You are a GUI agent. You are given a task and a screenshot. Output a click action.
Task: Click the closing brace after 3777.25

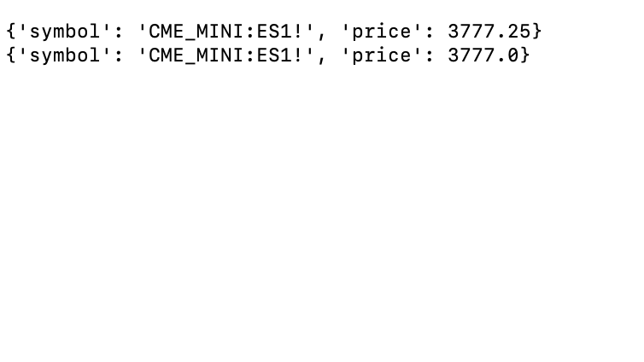point(536,32)
